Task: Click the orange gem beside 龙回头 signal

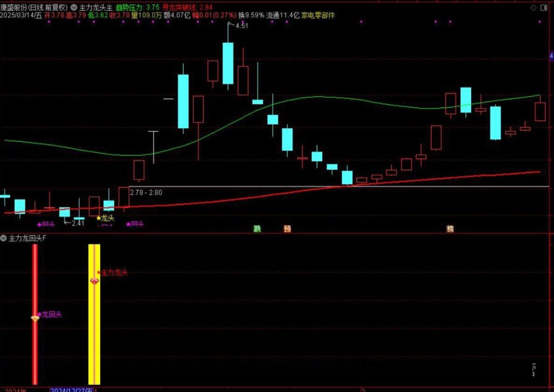Action: pyautogui.click(x=35, y=318)
